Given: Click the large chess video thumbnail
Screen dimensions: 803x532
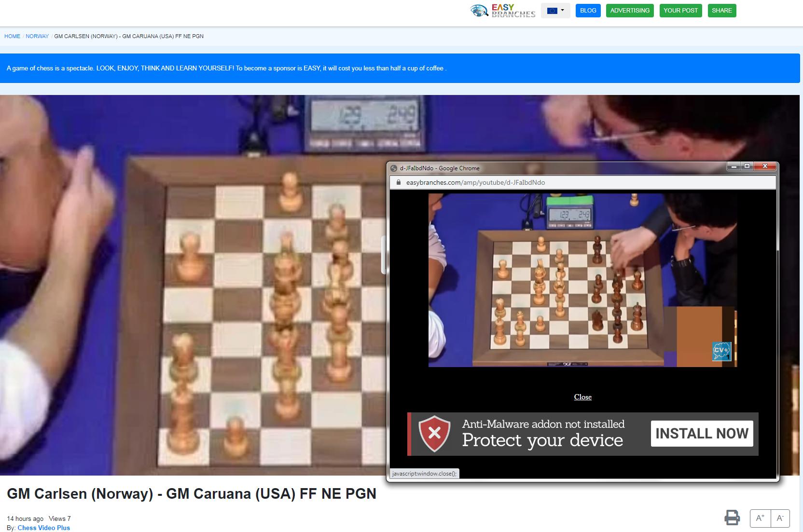Looking at the screenshot, I should (193, 285).
